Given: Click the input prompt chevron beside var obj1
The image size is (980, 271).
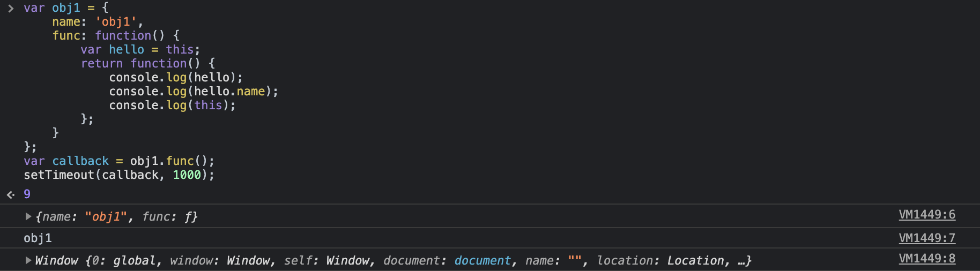Looking at the screenshot, I should click(x=11, y=8).
